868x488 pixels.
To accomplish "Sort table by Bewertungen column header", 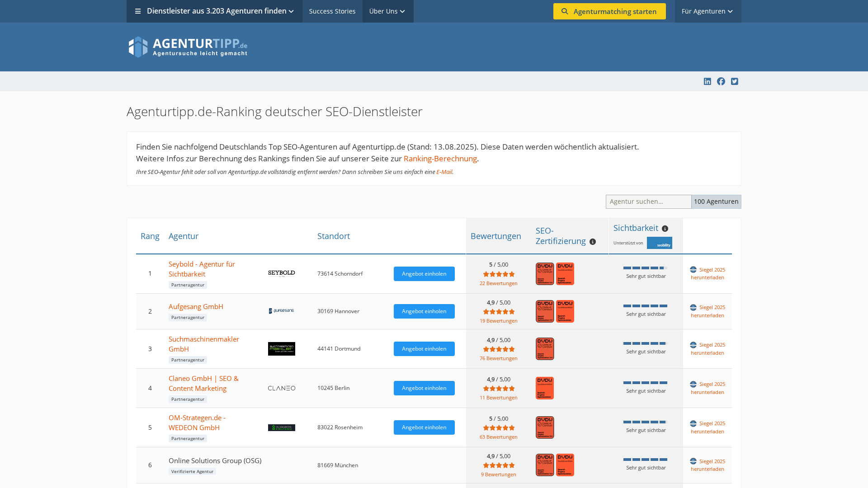I will click(x=495, y=236).
